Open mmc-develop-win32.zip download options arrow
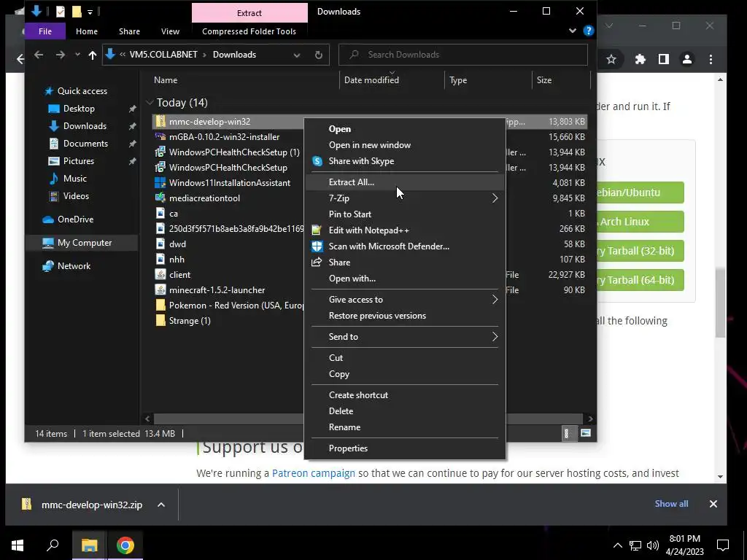The height and width of the screenshot is (560, 747). pyautogui.click(x=161, y=505)
